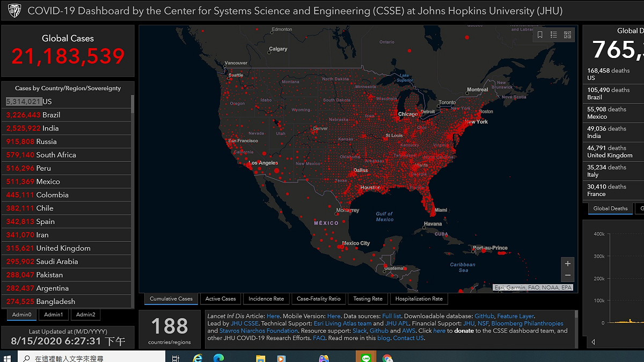This screenshot has height=362, width=644.
Task: Select the '35,234 deaths Italy' entry
Action: point(613,171)
